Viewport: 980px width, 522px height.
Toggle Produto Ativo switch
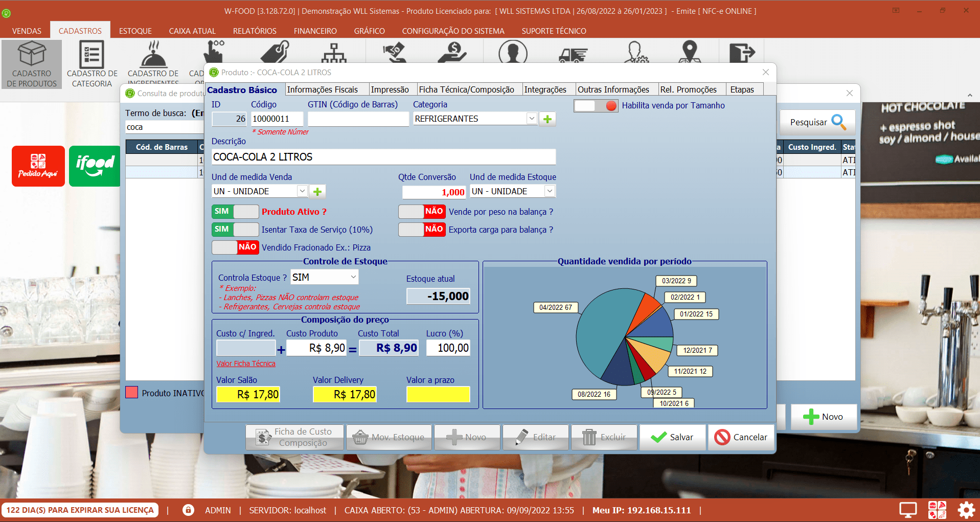point(235,211)
